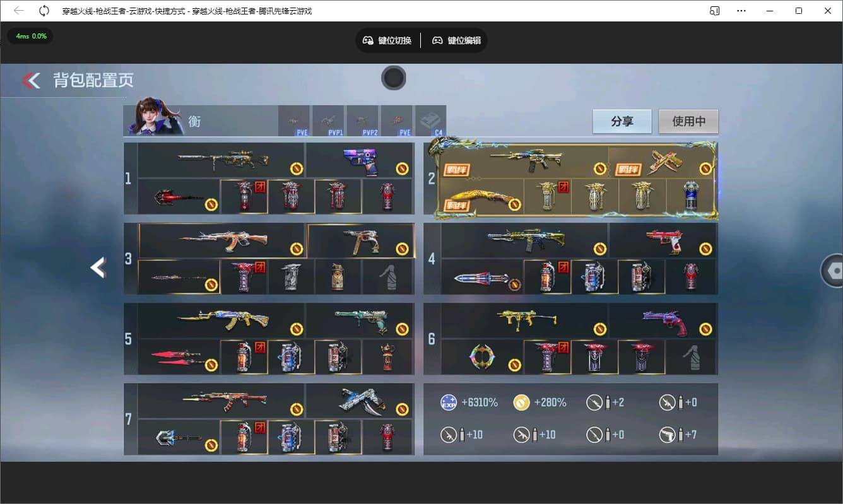This screenshot has width=843, height=504.
Task: Select the PVP2 weapon preset tab
Action: click(362, 120)
